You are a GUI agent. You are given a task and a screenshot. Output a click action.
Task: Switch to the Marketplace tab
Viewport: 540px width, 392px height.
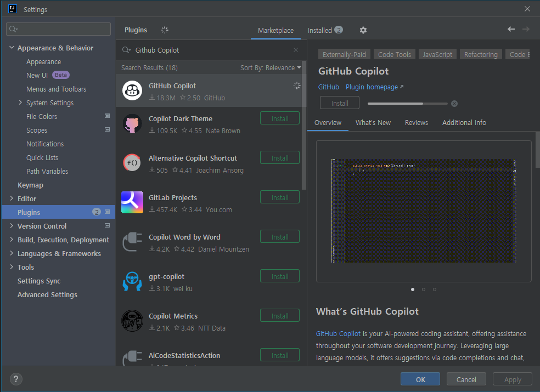(275, 31)
